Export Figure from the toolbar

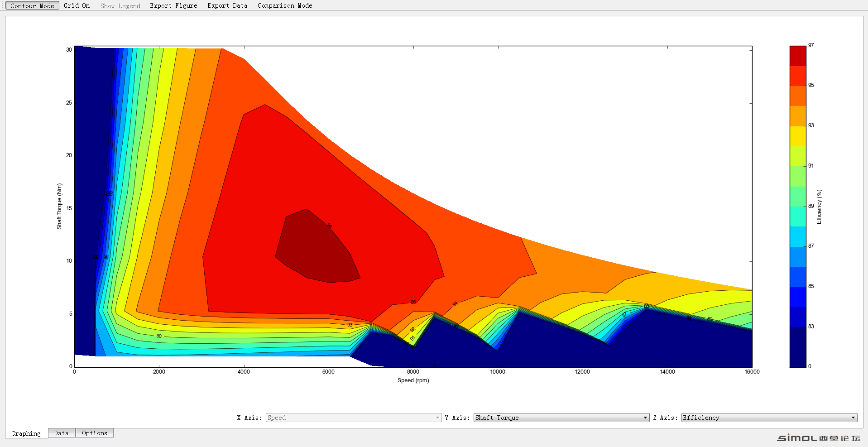(x=173, y=5)
